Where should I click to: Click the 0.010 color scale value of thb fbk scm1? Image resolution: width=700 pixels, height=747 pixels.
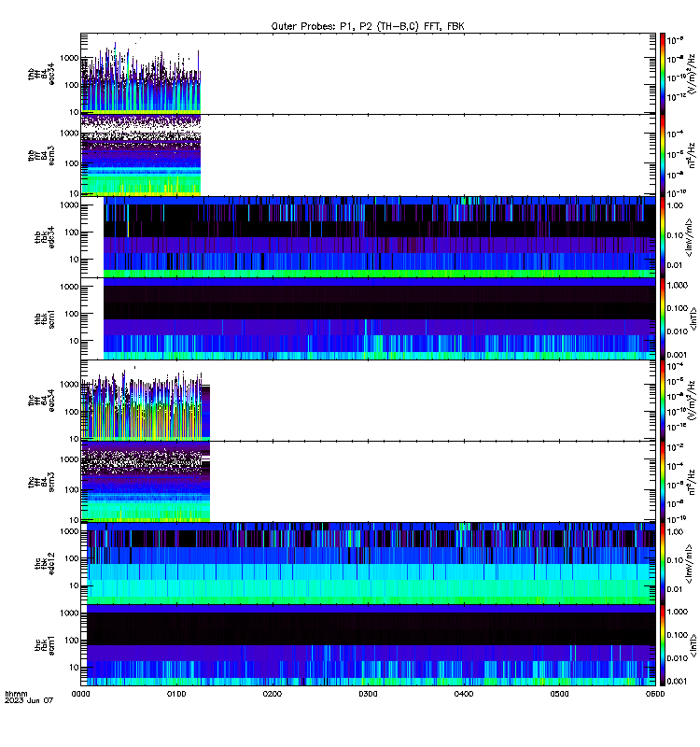tap(678, 331)
